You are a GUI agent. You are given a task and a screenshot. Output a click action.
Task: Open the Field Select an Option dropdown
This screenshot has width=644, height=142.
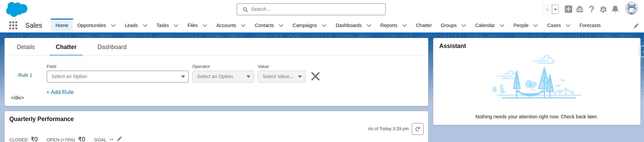point(117,76)
